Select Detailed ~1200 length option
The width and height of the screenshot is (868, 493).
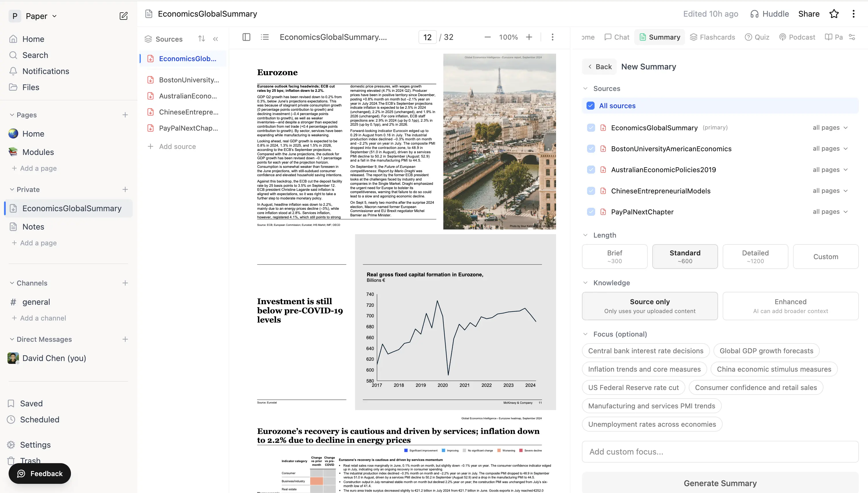click(x=755, y=256)
